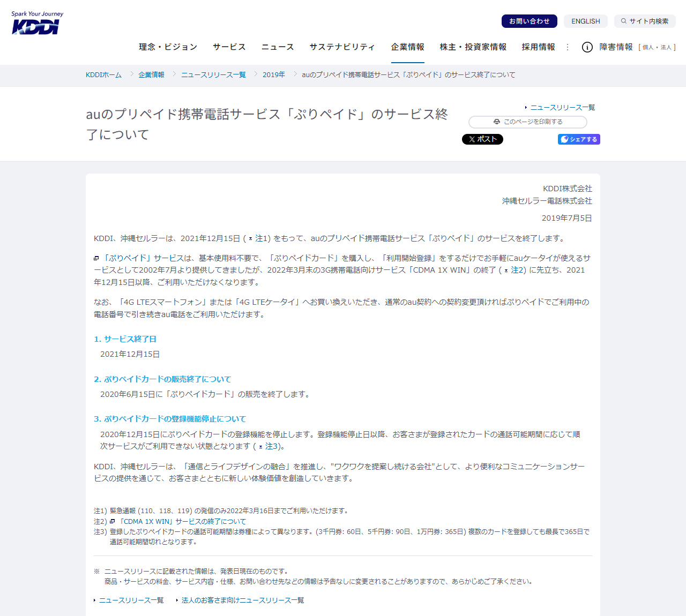Click the X icon on the ポスト button

coord(472,139)
